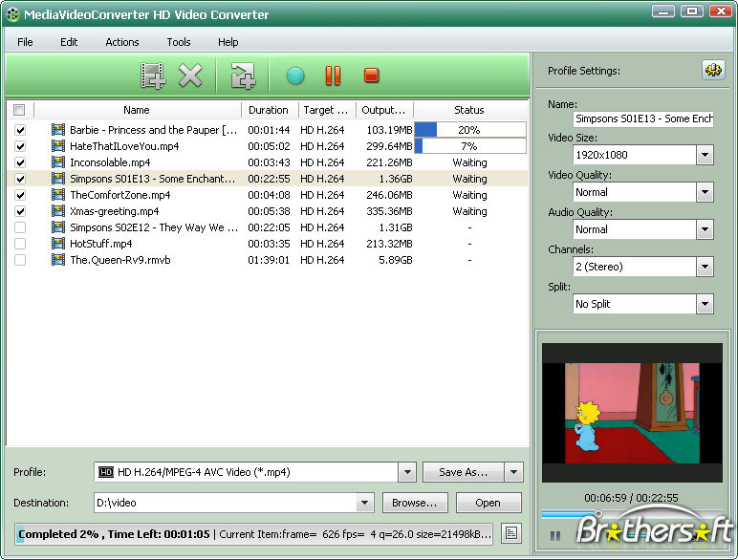This screenshot has height=560, width=738.
Task: Stop conversion with the red stop icon
Action: click(371, 75)
